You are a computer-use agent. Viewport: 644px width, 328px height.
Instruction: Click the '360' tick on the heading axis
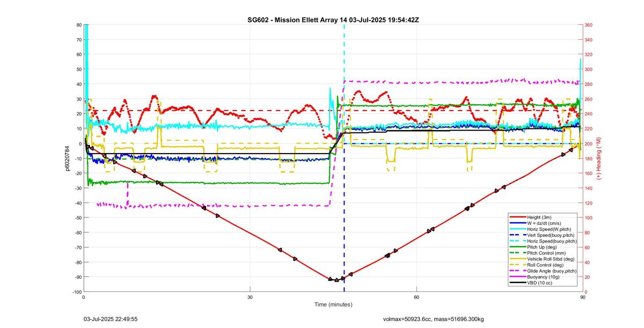(589, 25)
